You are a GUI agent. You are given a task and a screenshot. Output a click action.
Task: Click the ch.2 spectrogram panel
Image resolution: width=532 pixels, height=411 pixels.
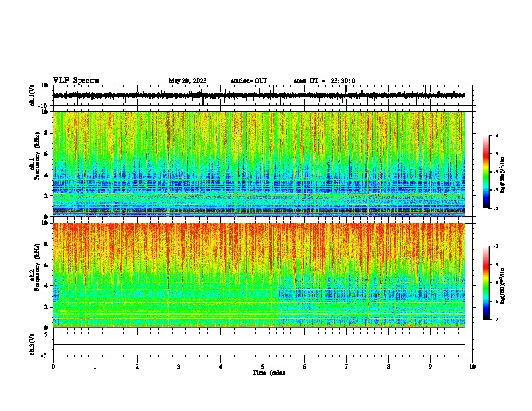click(x=259, y=275)
